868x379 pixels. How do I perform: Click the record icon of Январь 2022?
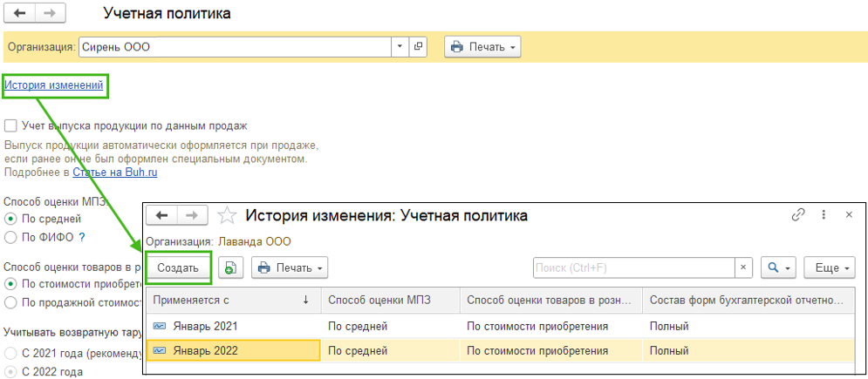(160, 351)
